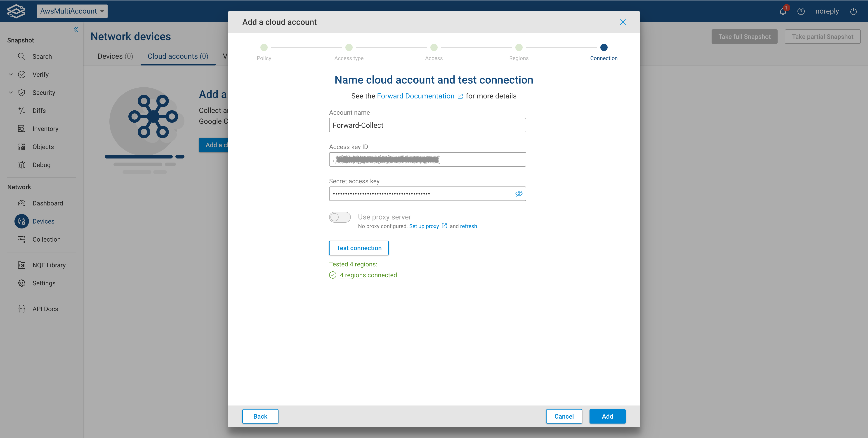Enable the Use proxy server toggle
The height and width of the screenshot is (438, 868).
340,217
